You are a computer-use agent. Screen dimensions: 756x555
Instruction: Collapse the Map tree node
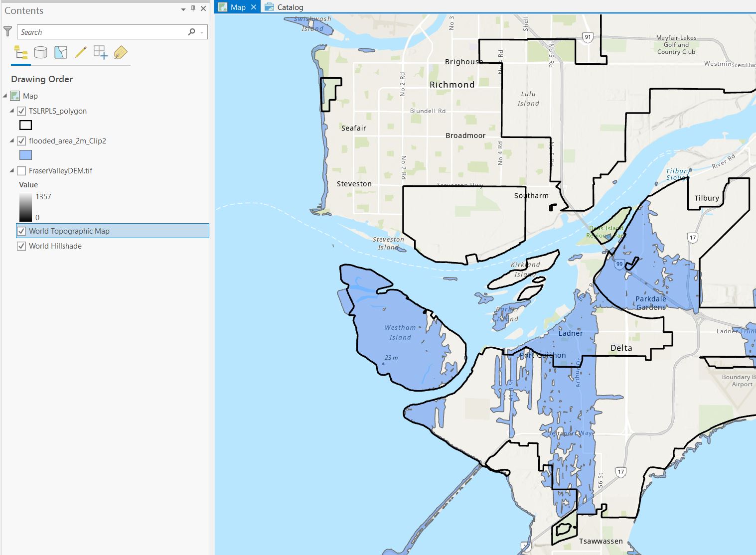5,96
